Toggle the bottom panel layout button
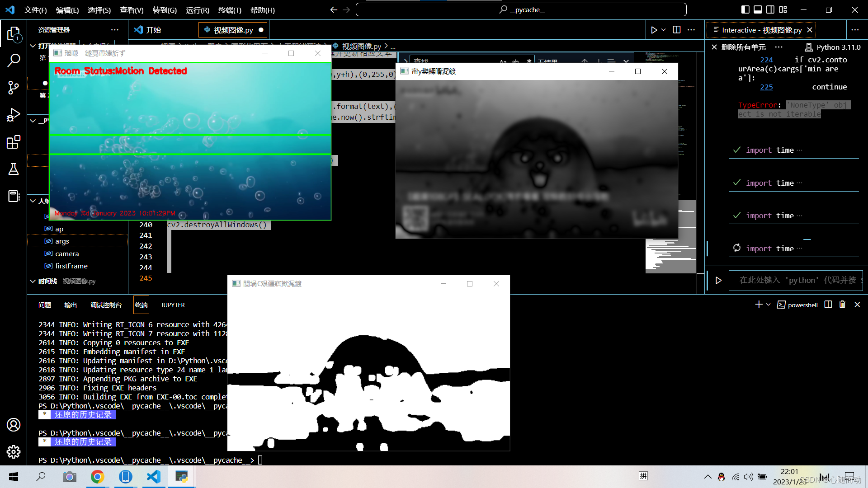 click(x=758, y=9)
